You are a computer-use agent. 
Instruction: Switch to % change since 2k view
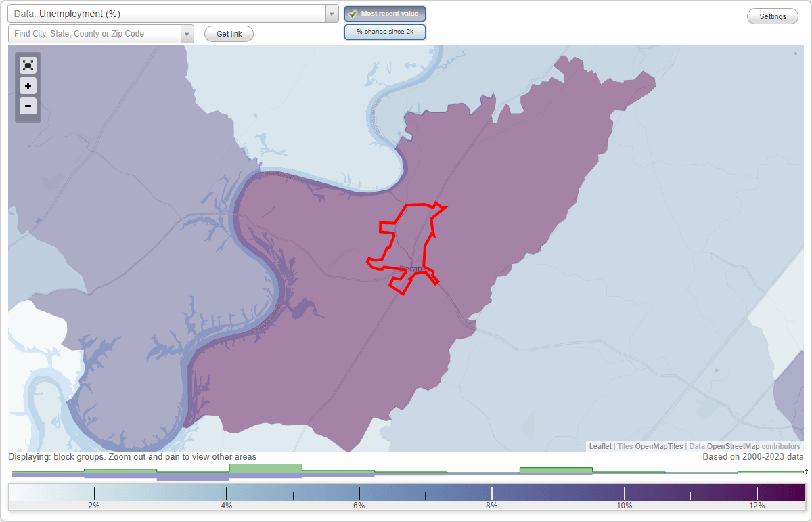pyautogui.click(x=384, y=31)
